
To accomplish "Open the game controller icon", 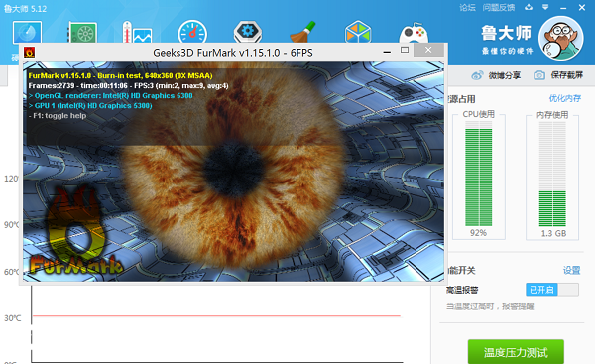I will click(x=414, y=33).
